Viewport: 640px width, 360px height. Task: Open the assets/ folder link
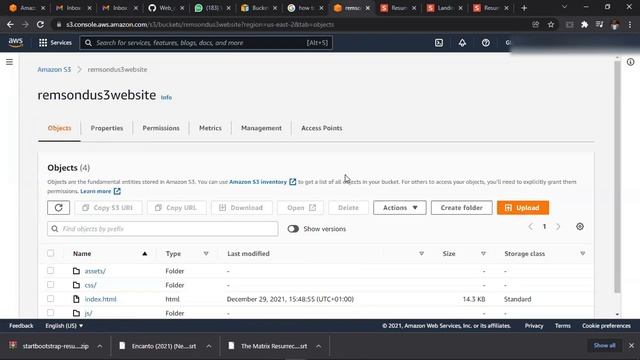(95, 271)
